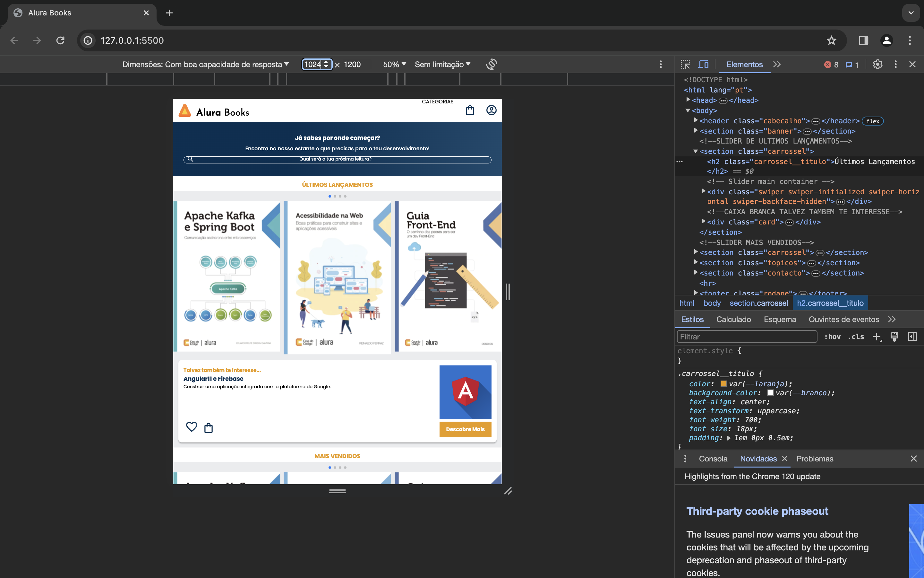Viewport: 924px width, 578px height.
Task: Open DevTools settings gear
Action: (x=877, y=64)
